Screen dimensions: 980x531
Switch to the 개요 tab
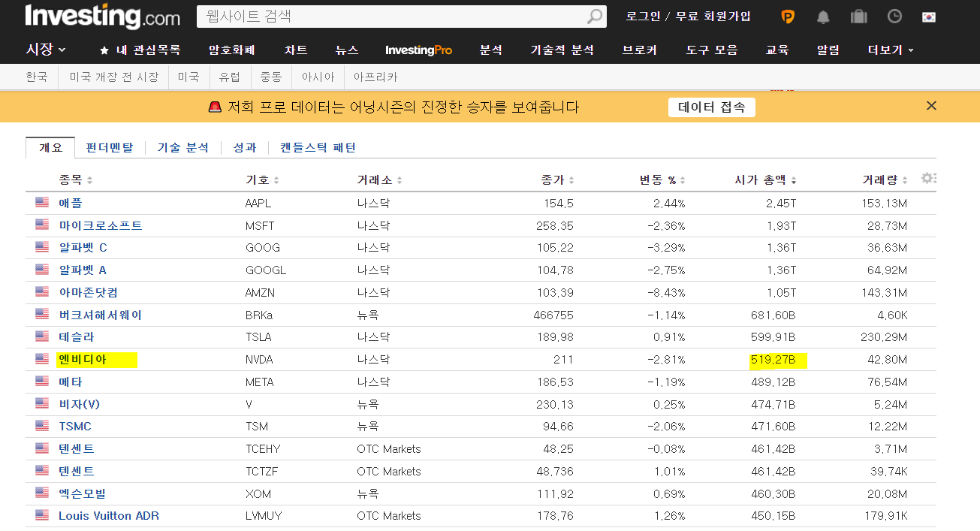click(x=50, y=147)
